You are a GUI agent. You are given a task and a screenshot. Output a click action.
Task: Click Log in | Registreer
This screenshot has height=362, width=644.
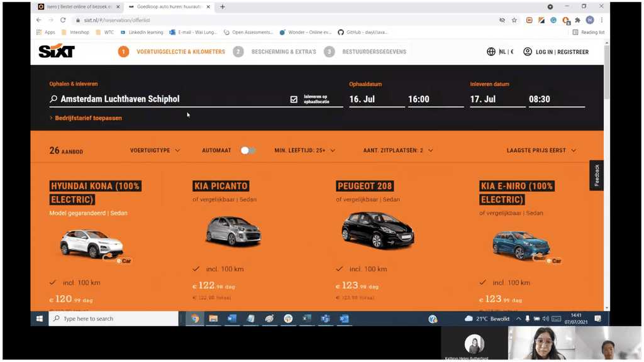point(562,52)
